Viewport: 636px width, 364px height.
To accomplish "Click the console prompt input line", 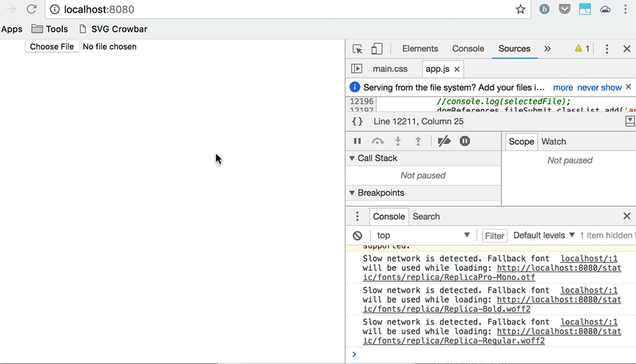I will click(x=491, y=355).
